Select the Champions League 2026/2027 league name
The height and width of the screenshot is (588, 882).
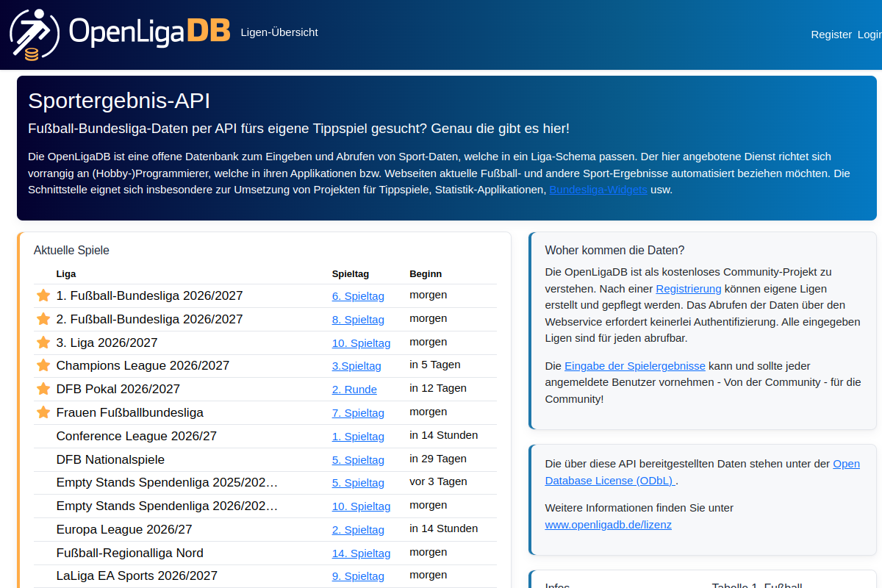click(143, 365)
